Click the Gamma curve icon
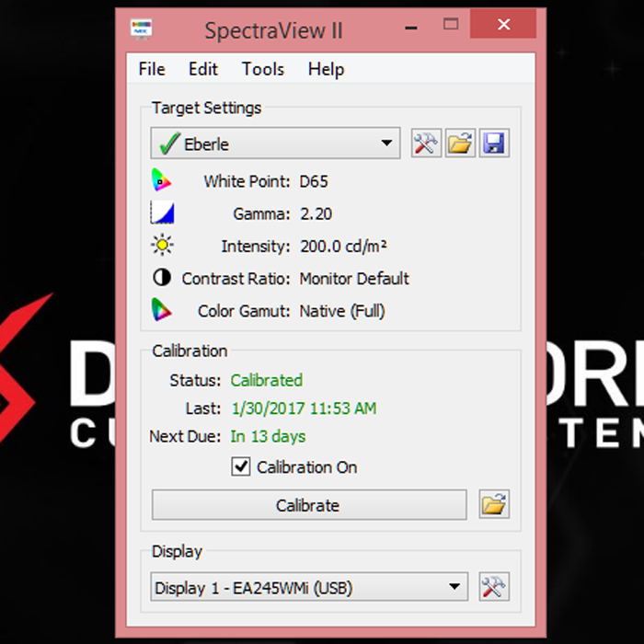This screenshot has height=644, width=644. [162, 213]
